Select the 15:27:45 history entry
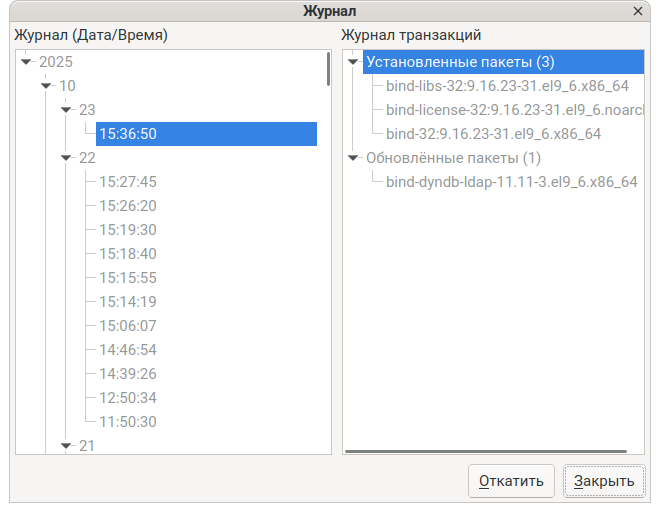 (x=128, y=182)
